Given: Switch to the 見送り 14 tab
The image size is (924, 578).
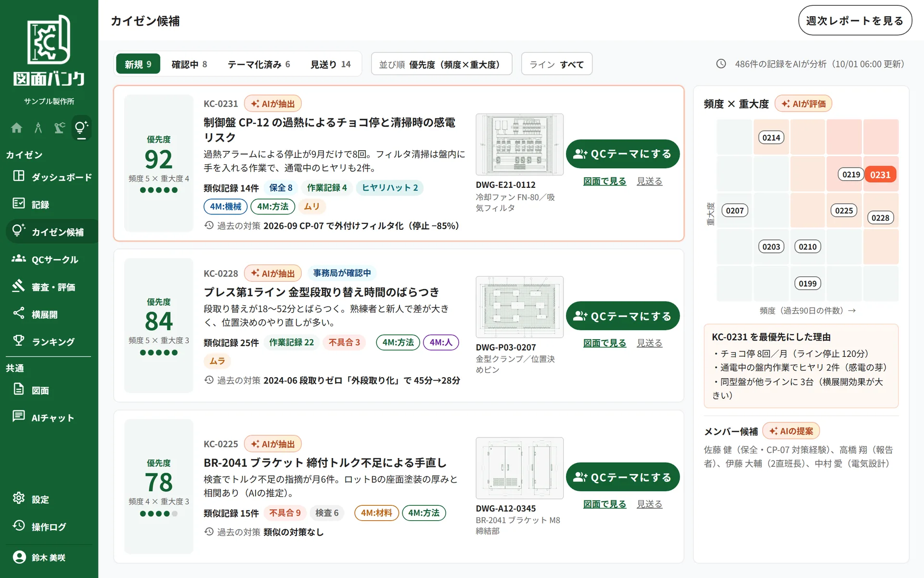Looking at the screenshot, I should point(331,64).
